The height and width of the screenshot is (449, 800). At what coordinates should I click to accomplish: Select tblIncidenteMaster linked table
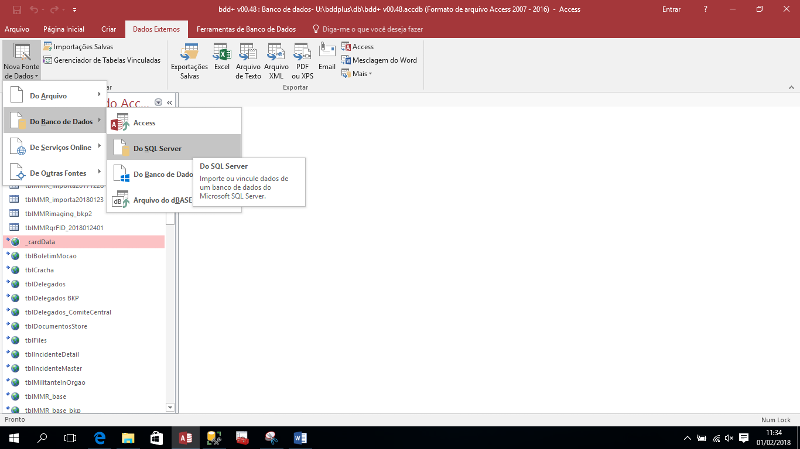coord(84,368)
